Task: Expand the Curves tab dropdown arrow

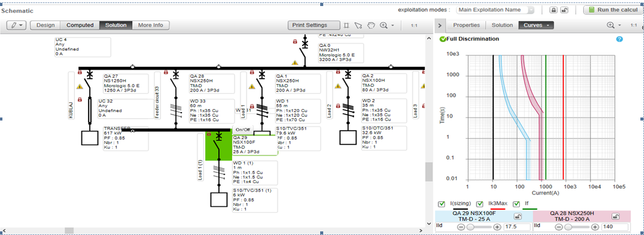Action: [x=548, y=25]
